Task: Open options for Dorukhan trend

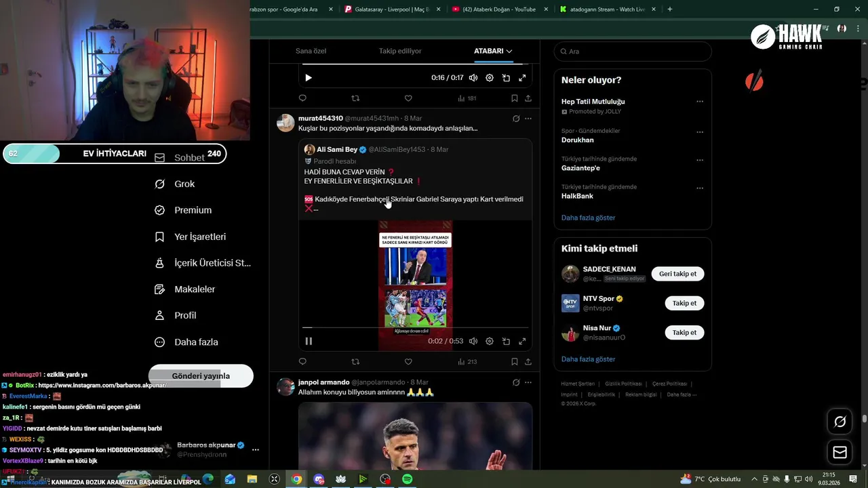Action: (x=700, y=132)
